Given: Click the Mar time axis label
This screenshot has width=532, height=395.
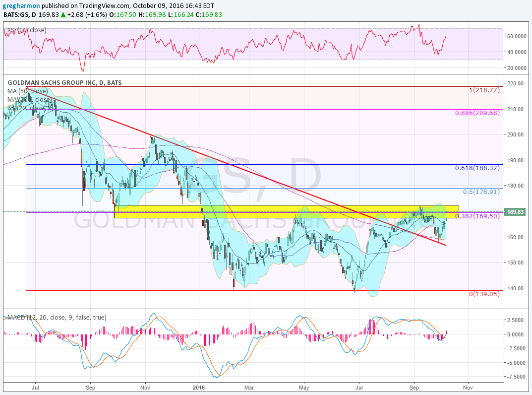Looking at the screenshot, I should pos(249,388).
